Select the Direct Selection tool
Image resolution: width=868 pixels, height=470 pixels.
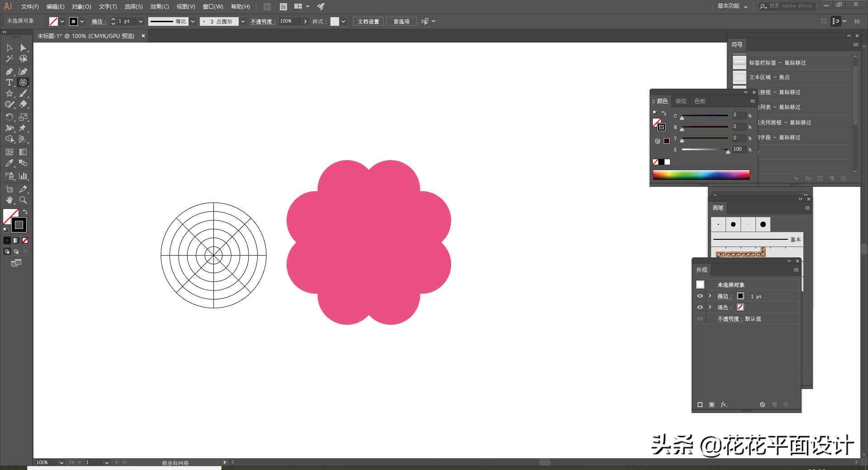coord(23,47)
